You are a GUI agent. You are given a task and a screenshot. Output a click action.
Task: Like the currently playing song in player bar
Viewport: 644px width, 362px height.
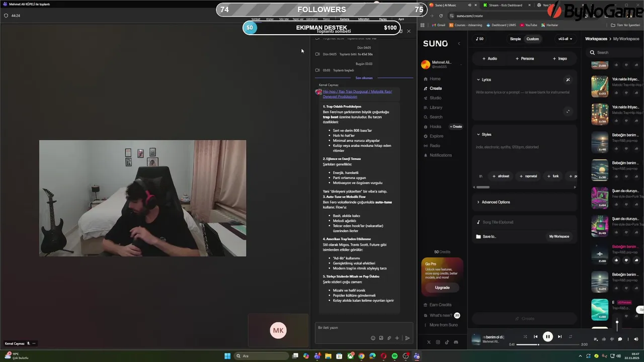point(604,339)
